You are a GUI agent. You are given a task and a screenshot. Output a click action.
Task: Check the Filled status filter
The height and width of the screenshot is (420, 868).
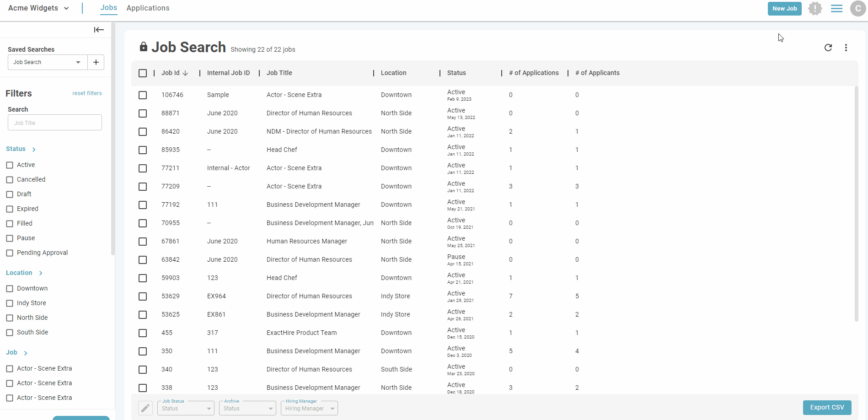pos(10,224)
